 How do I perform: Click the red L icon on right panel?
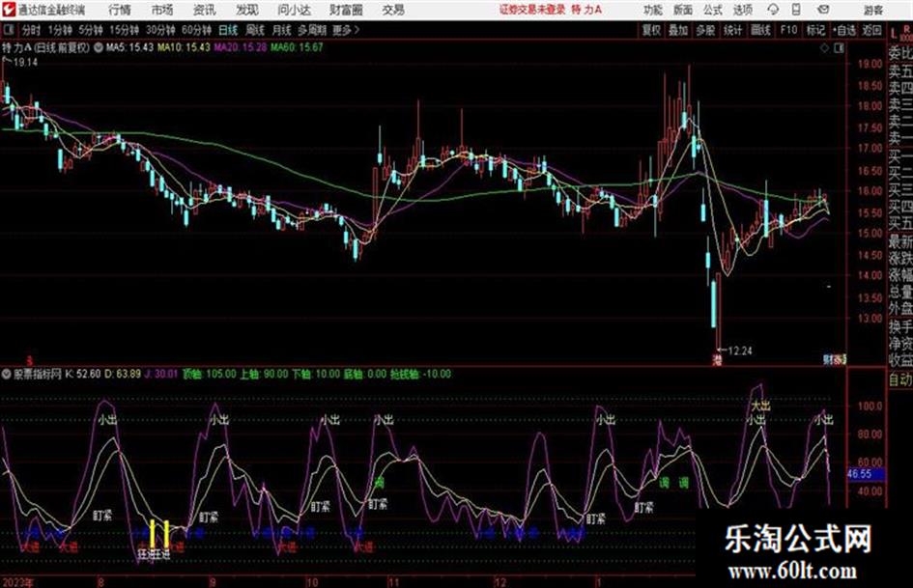895,35
